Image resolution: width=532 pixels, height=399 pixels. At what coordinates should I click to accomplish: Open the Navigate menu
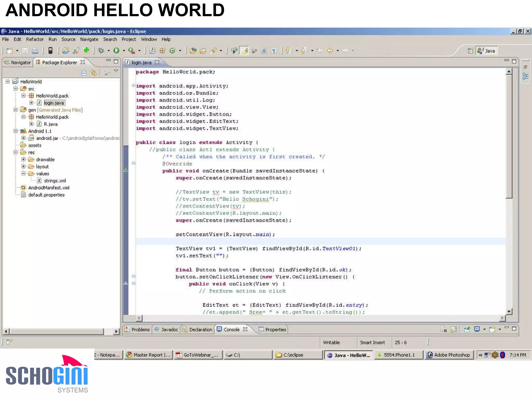pyautogui.click(x=89, y=39)
